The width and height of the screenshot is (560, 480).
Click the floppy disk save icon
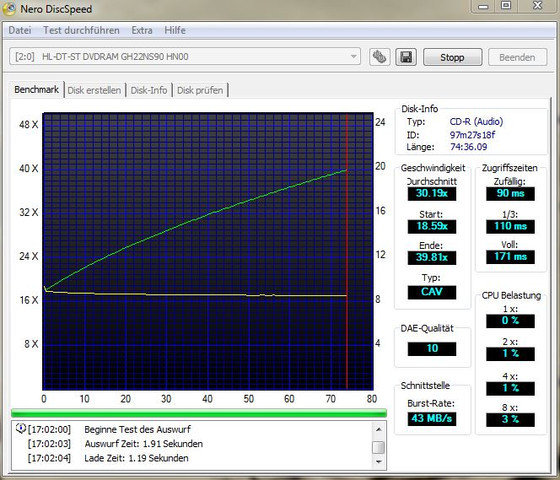(x=406, y=57)
